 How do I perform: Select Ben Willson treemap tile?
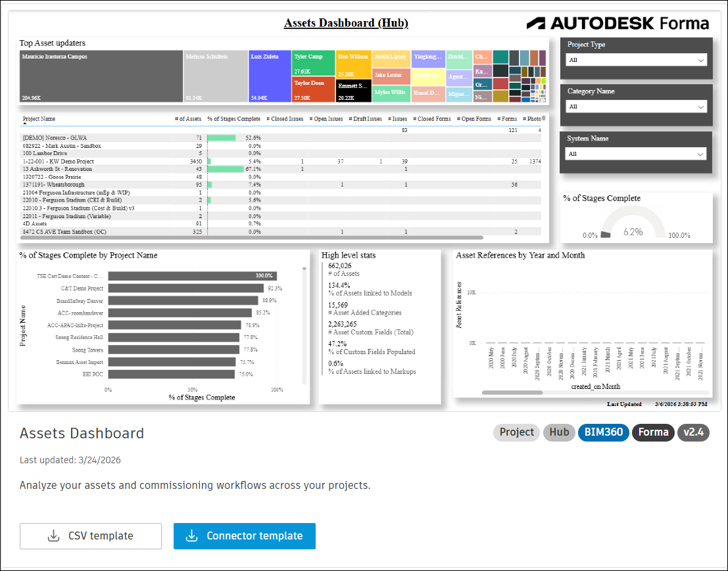[x=353, y=64]
